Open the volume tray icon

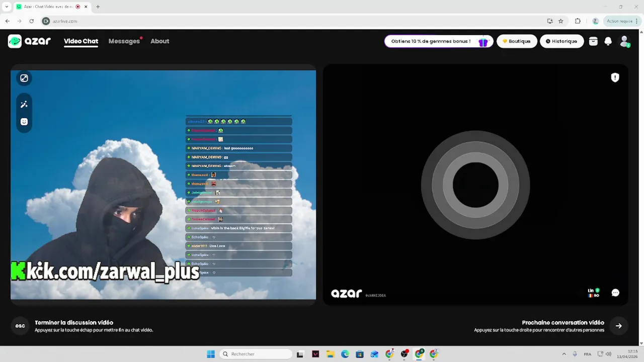point(608,354)
